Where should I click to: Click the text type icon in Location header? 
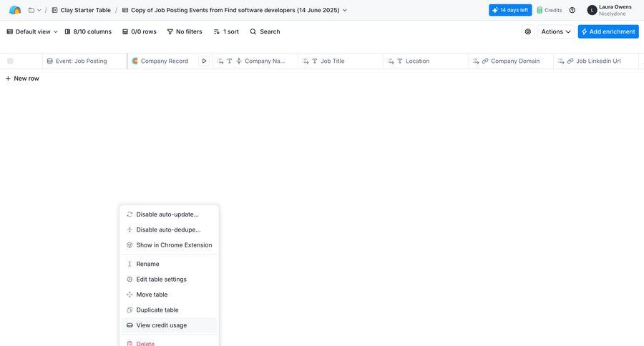pyautogui.click(x=399, y=61)
